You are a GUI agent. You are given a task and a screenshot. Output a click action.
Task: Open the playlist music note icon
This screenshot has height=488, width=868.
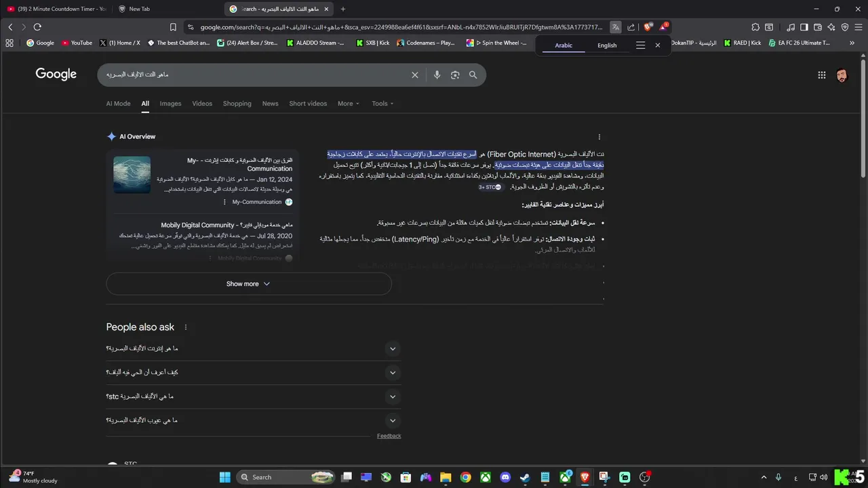point(791,27)
